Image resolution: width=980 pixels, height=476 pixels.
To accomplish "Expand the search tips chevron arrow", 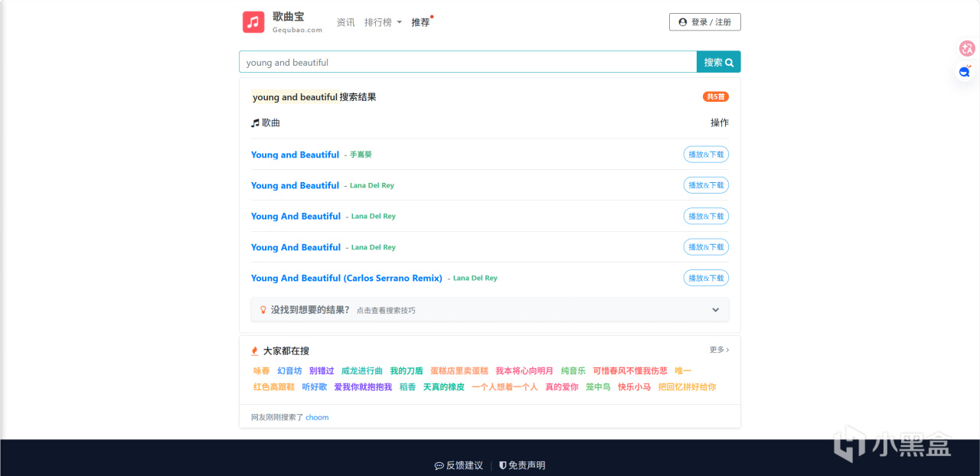I will (x=716, y=310).
